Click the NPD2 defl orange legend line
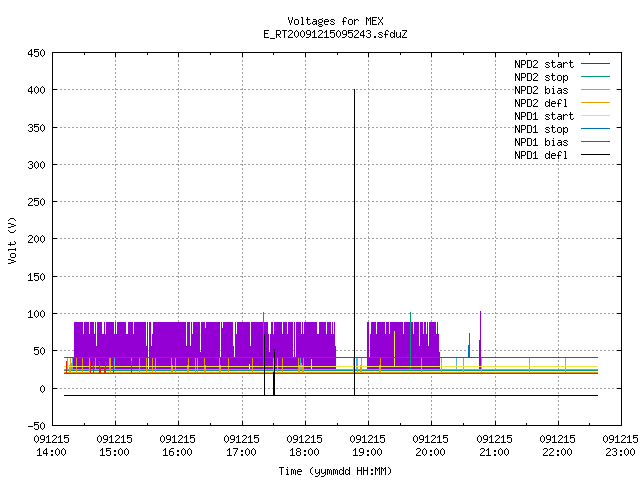Viewport: 640px width, 480px height. pos(595,103)
